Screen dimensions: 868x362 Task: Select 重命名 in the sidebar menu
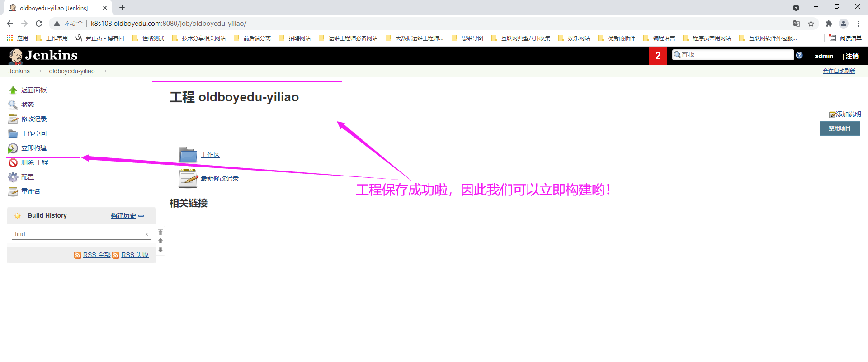(31, 192)
